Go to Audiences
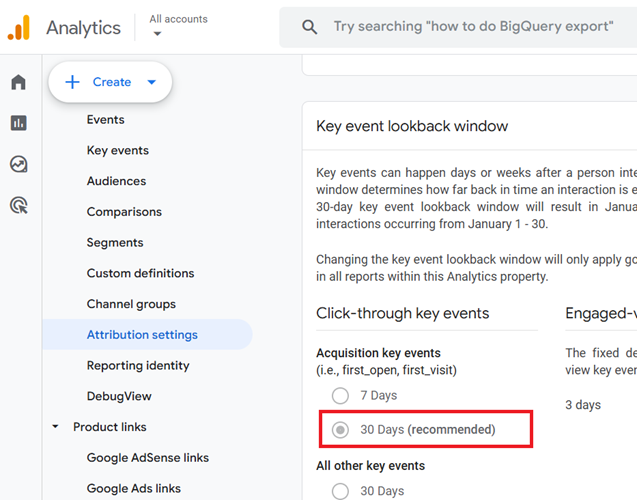Viewport: 637px width, 500px height. (x=116, y=181)
